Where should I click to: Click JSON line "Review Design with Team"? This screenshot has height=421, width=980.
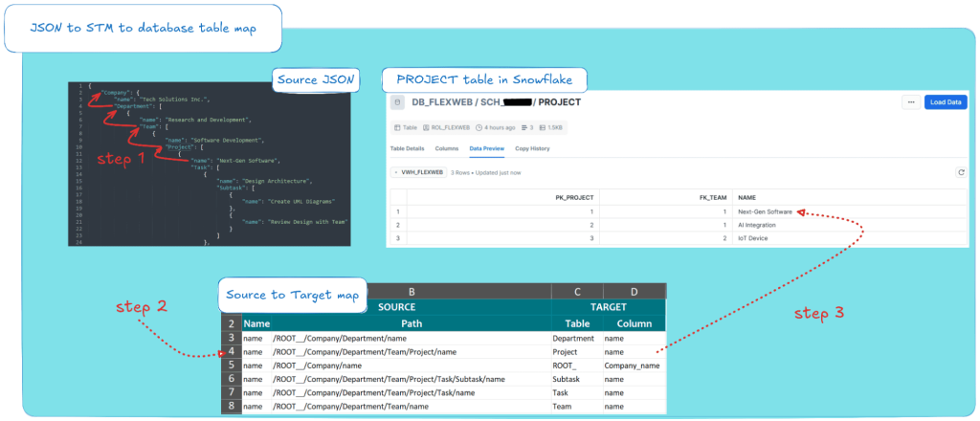point(295,222)
